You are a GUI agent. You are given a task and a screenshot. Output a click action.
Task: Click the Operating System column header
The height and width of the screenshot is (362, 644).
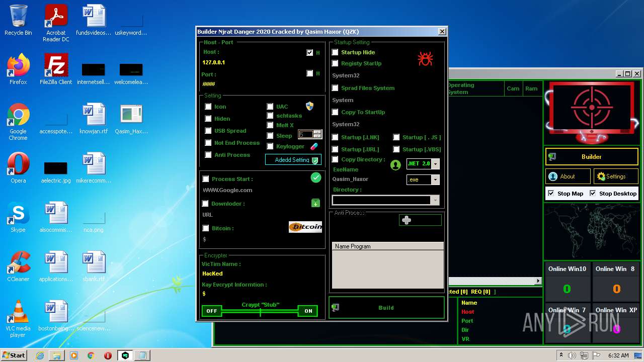pyautogui.click(x=475, y=88)
